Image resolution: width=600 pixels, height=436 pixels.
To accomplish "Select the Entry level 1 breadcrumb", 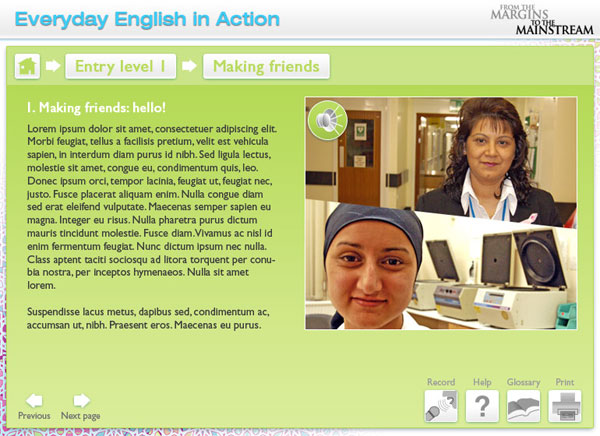I will (x=121, y=66).
